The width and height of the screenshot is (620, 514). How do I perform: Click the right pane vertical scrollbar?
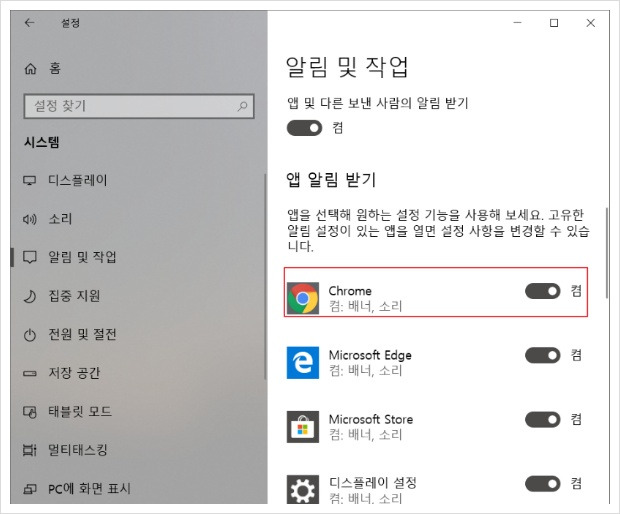[x=607, y=253]
